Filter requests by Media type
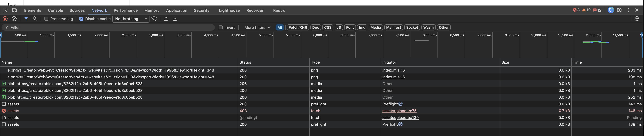This screenshot has height=136, width=644. pos(375,28)
